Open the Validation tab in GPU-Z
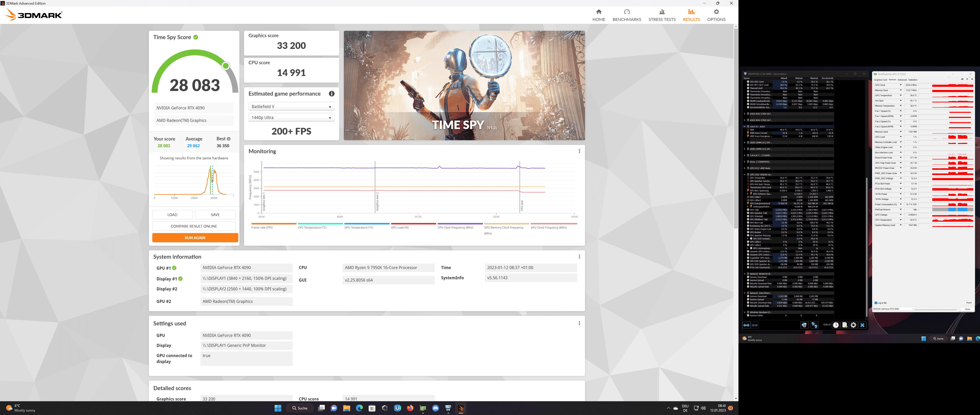980x415 pixels. (913, 80)
